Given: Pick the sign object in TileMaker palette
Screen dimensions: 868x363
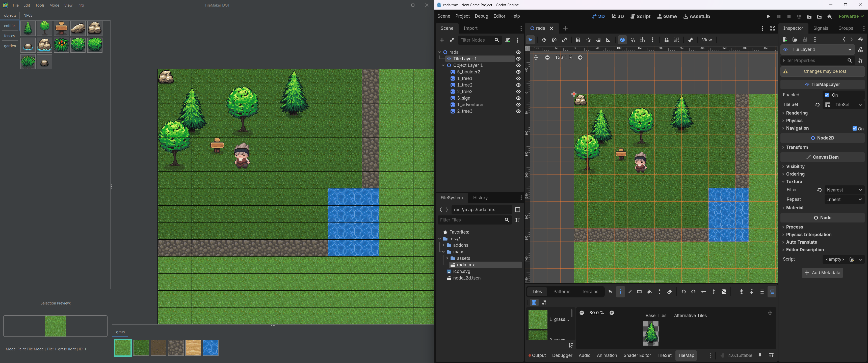Looking at the screenshot, I should coord(61,28).
